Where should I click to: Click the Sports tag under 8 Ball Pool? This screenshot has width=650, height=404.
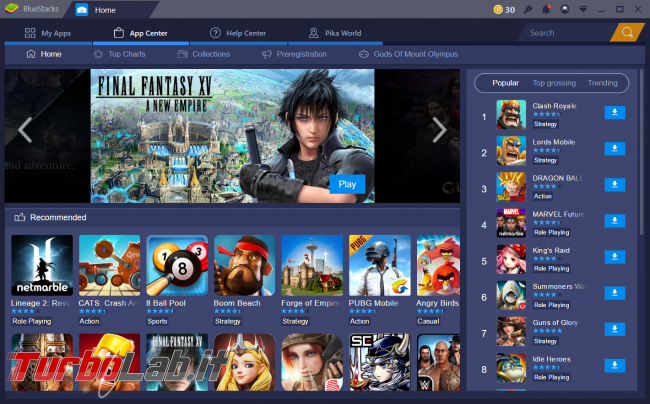tap(157, 321)
